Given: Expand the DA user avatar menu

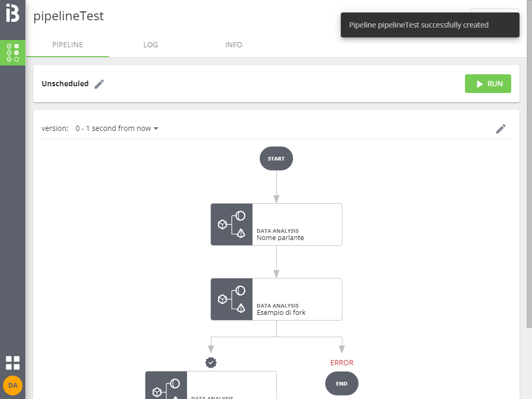Looking at the screenshot, I should [x=12, y=385].
